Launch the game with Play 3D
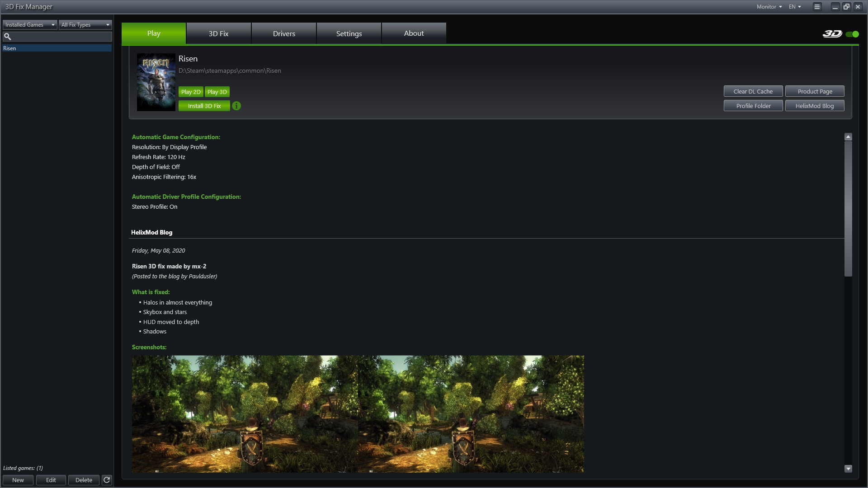The width and height of the screenshot is (868, 488). tap(217, 92)
